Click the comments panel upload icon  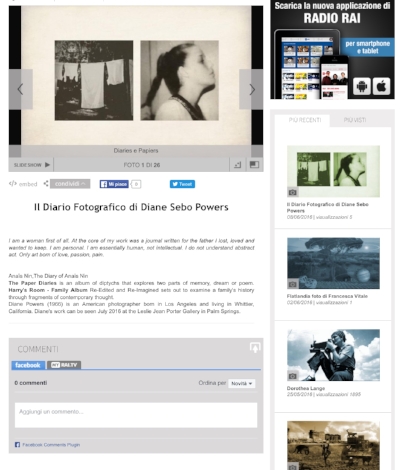click(255, 348)
